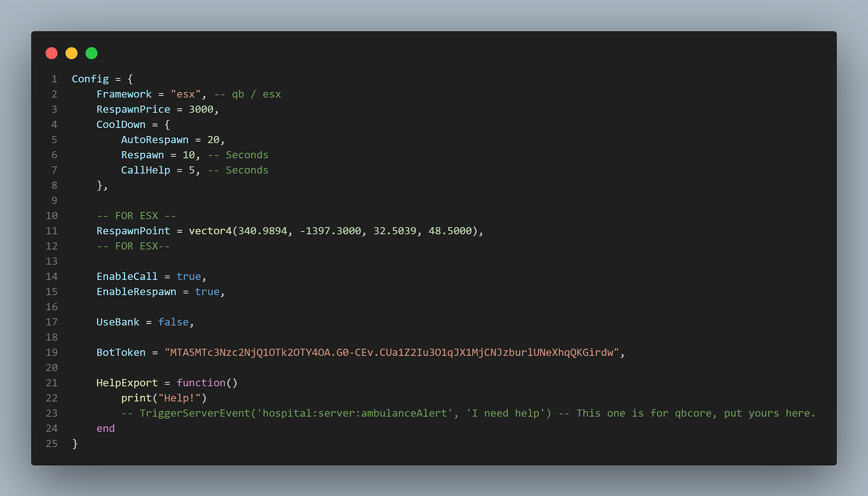Click the AutoRespawn value 20
Image resolution: width=868 pixels, height=496 pixels.
(x=213, y=140)
